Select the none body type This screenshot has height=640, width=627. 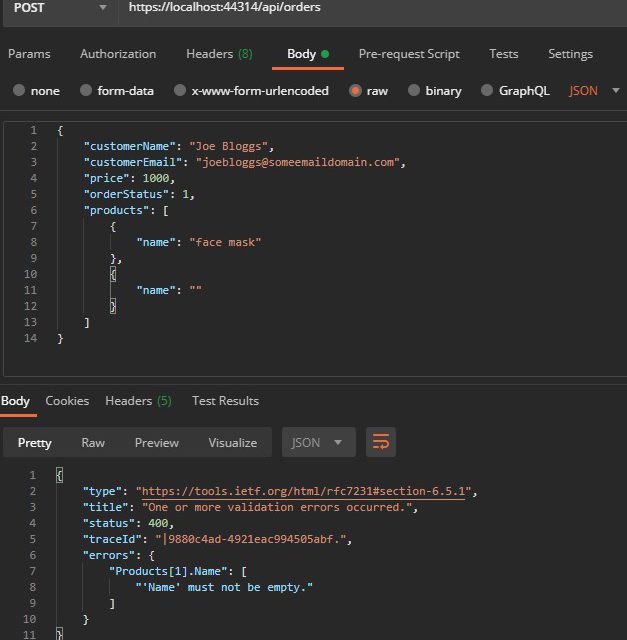click(x=19, y=90)
